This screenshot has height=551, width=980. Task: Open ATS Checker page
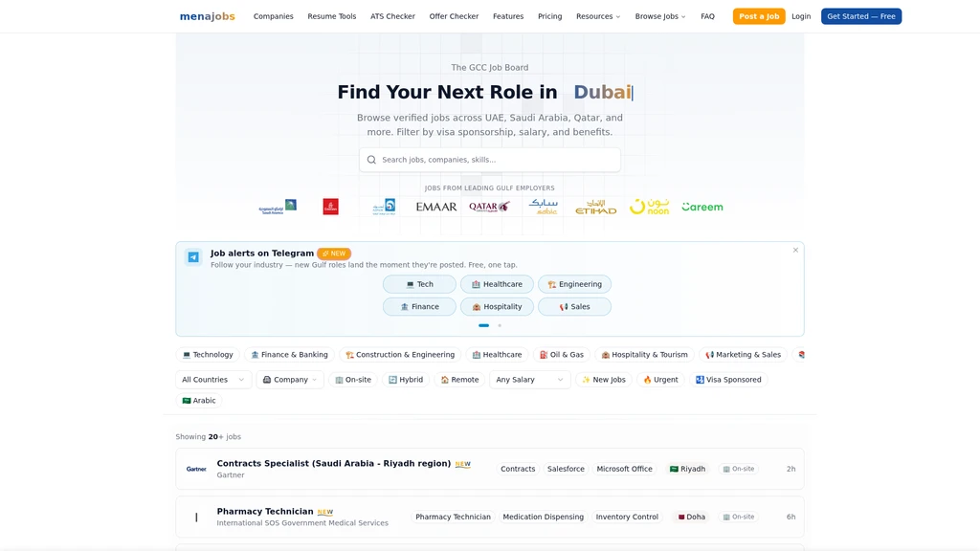coord(392,16)
